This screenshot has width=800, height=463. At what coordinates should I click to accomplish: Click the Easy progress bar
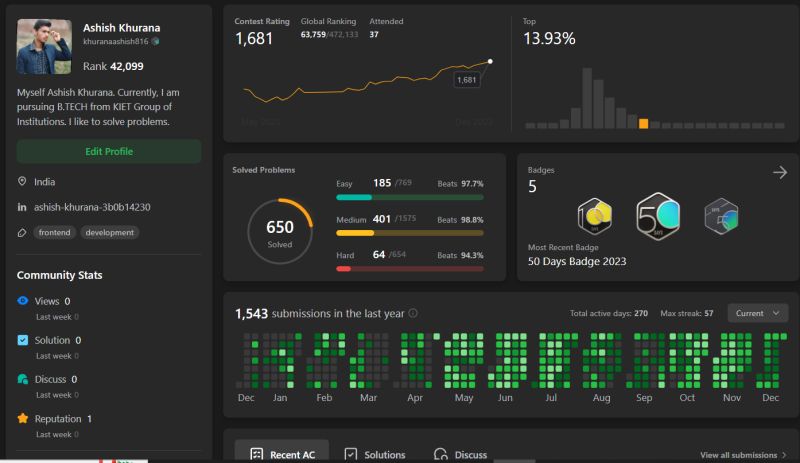[x=410, y=198]
